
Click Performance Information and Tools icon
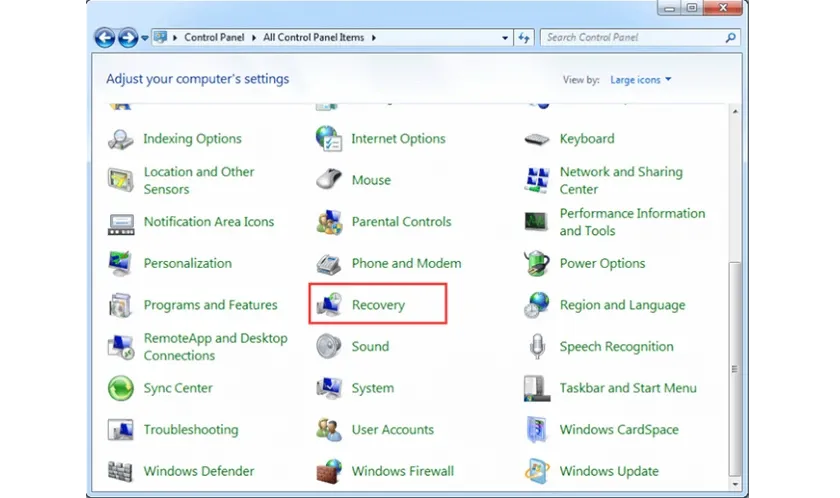click(x=536, y=221)
